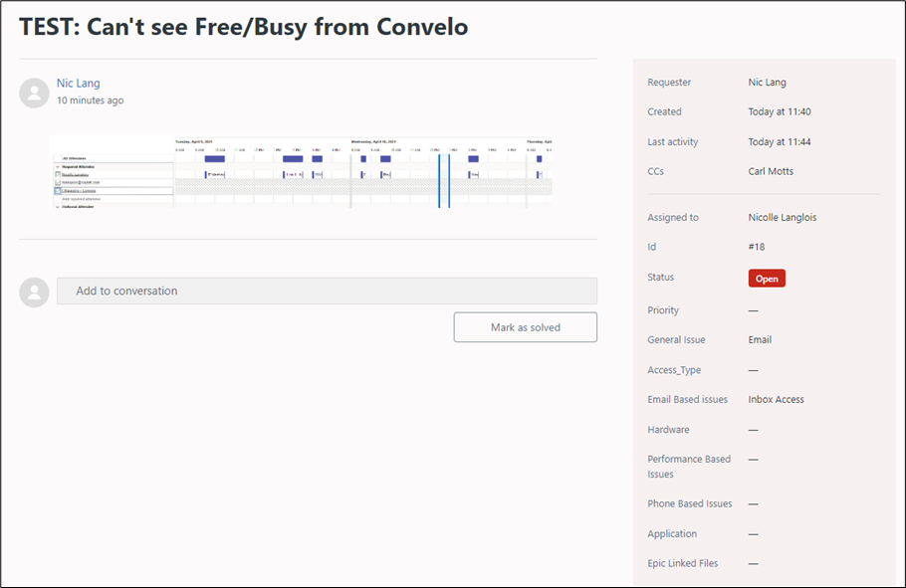Click the General Issue Email value
Viewport: 906px width, 588px height.
tap(760, 339)
